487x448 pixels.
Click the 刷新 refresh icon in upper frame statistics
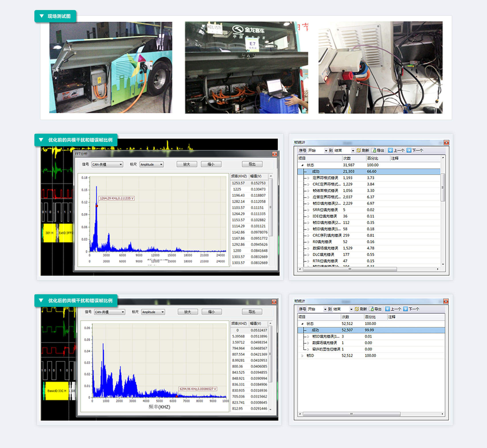359,150
